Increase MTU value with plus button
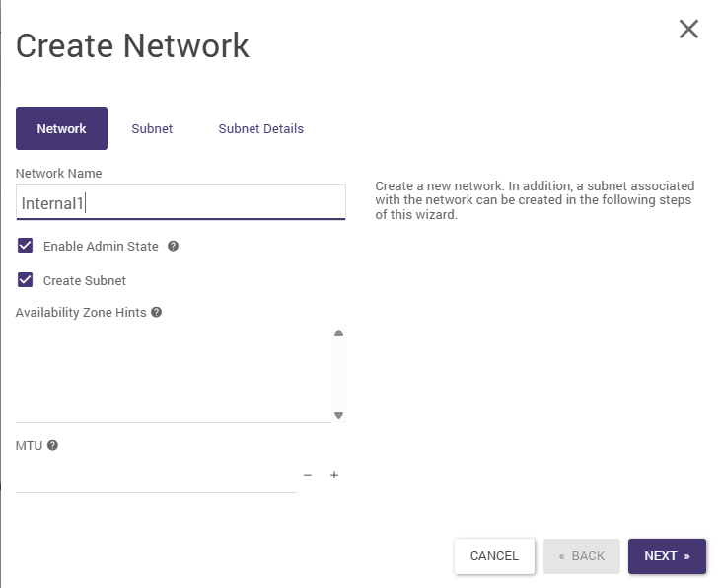720x588 pixels. 334,475
